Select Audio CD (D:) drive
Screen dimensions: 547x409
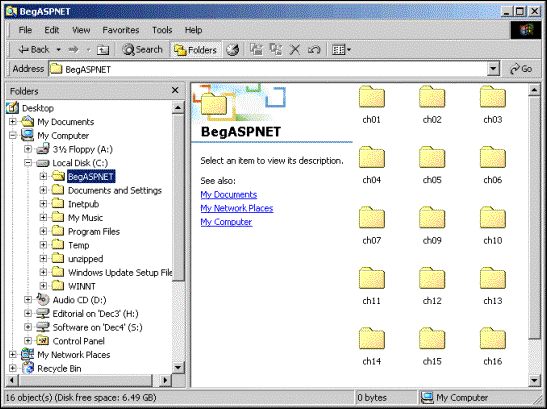[79, 300]
